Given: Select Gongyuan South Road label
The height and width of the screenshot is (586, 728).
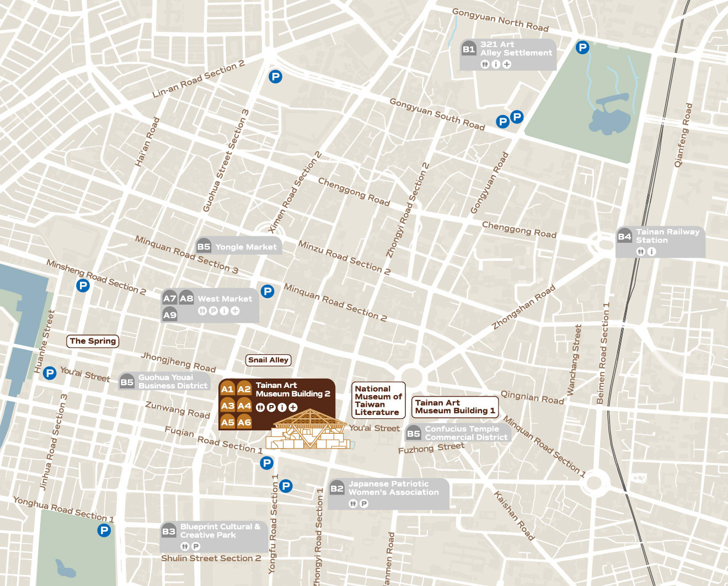Looking at the screenshot, I should [437, 114].
